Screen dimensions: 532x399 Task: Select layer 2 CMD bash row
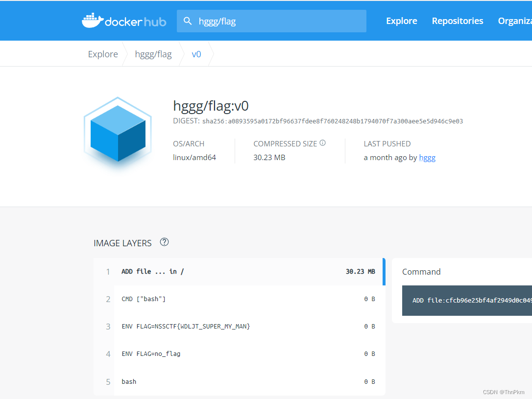240,299
